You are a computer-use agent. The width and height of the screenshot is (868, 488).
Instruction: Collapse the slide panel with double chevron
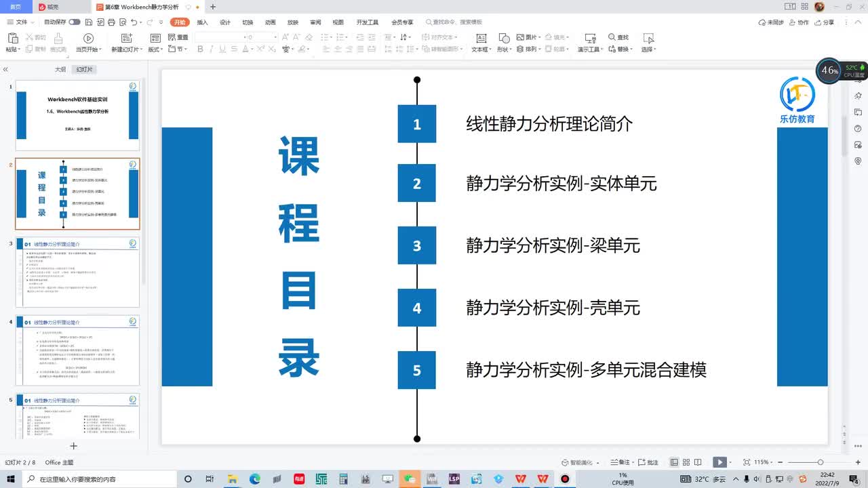coord(5,69)
